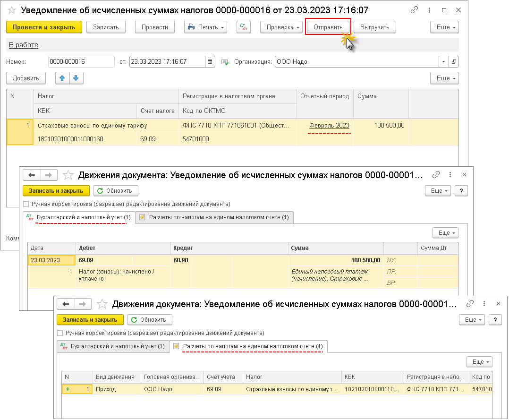Star the bottom movements window
This screenshot has height=420, width=509.
[102, 304]
